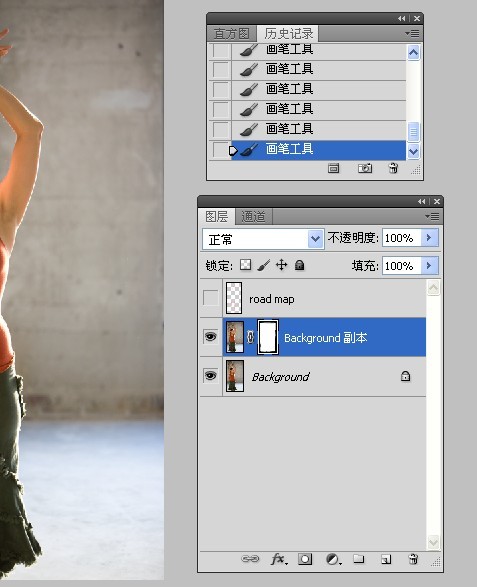The image size is (477, 587).
Task: Toggle lock position
Action: coord(282,265)
